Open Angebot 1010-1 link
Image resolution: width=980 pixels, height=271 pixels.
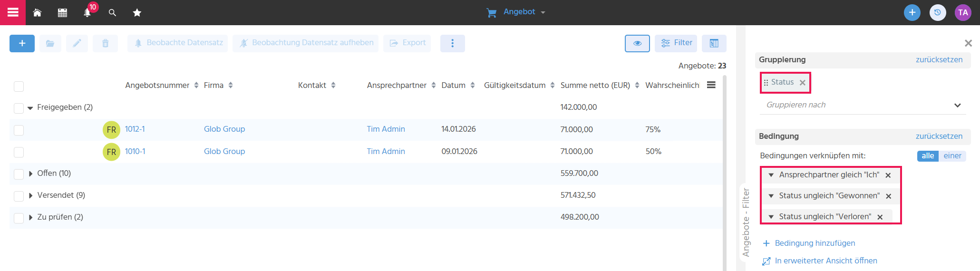(x=135, y=151)
